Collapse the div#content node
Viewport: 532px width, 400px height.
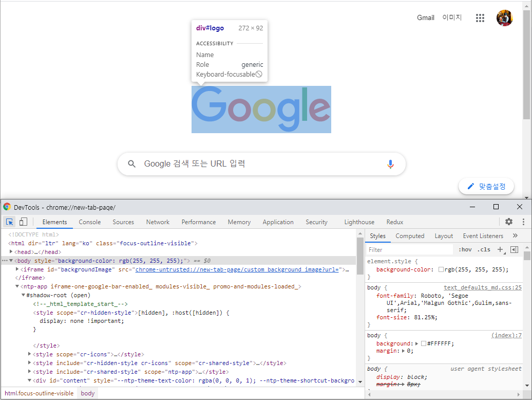pyautogui.click(x=29, y=380)
